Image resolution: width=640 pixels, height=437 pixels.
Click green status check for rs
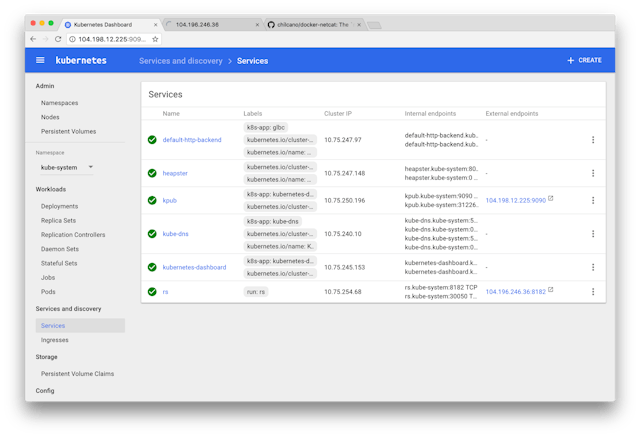tap(152, 292)
